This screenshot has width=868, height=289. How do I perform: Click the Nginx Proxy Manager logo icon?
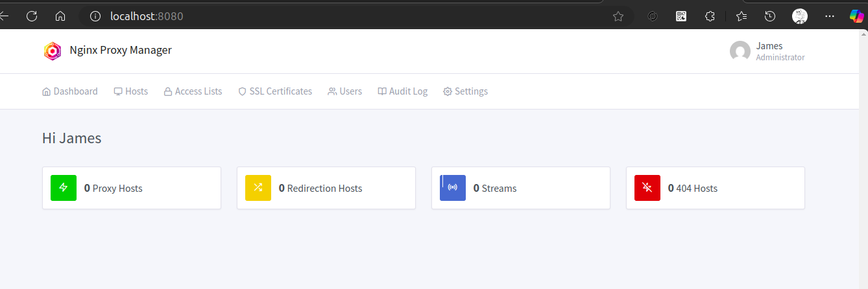pyautogui.click(x=53, y=51)
